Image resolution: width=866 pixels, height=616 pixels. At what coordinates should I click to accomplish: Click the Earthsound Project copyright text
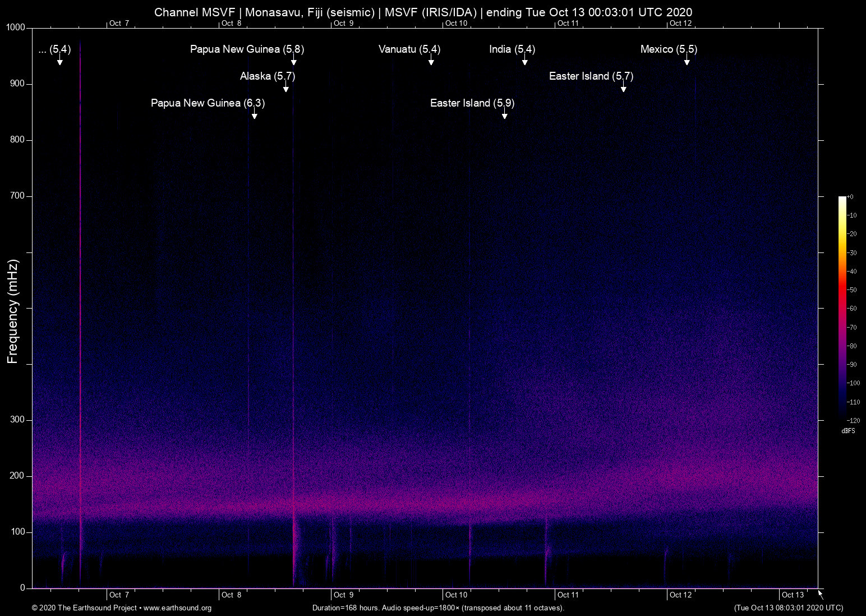pos(84,608)
